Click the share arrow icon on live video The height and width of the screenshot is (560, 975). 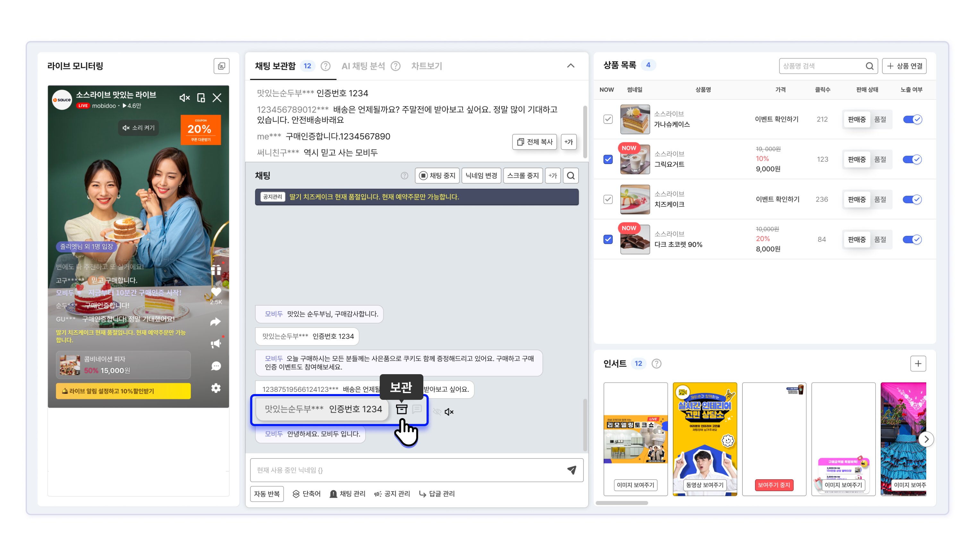(x=216, y=322)
